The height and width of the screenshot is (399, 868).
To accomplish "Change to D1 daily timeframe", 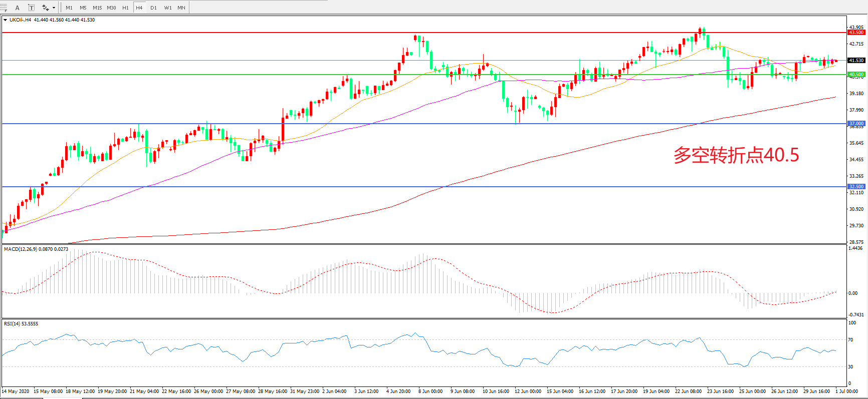I will click(x=153, y=8).
